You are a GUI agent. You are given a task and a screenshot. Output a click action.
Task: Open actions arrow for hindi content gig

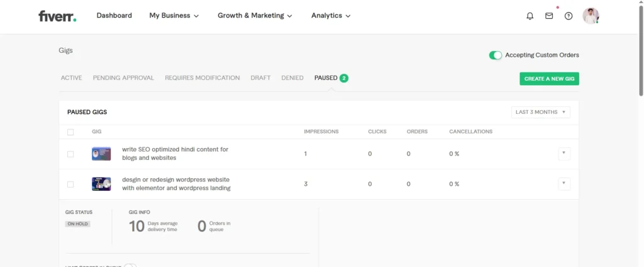(564, 154)
